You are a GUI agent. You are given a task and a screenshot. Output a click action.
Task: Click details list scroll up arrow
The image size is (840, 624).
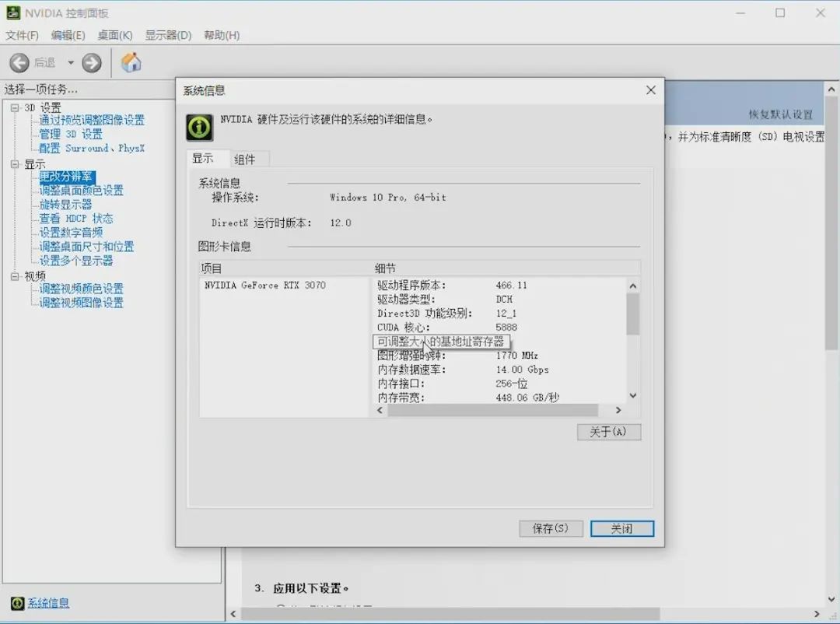coord(632,286)
